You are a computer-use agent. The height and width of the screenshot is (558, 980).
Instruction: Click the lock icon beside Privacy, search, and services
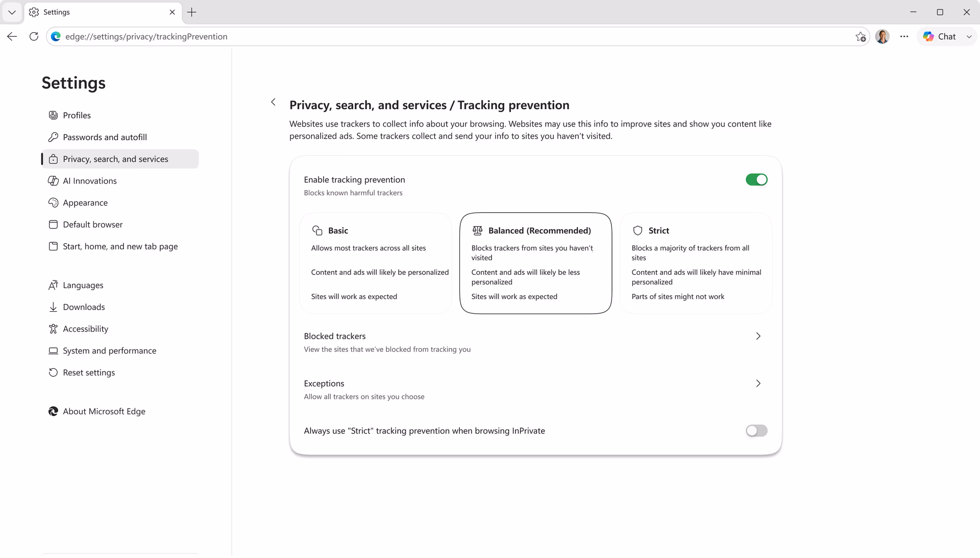tap(53, 159)
